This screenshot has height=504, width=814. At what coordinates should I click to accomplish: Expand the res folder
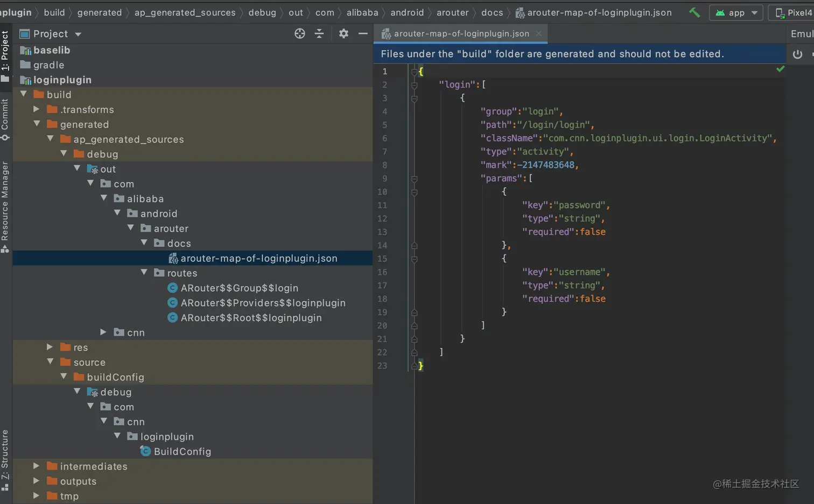tap(50, 347)
